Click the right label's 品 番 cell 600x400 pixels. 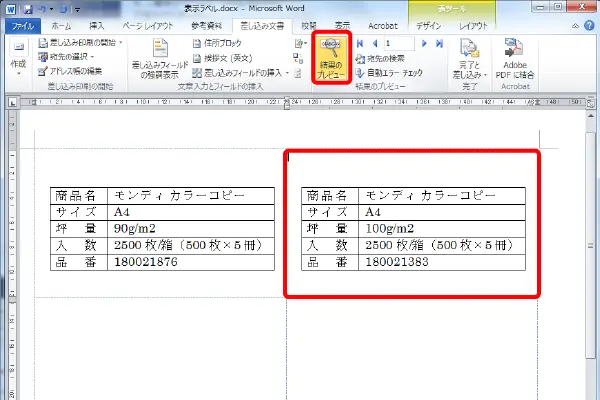[x=330, y=262]
